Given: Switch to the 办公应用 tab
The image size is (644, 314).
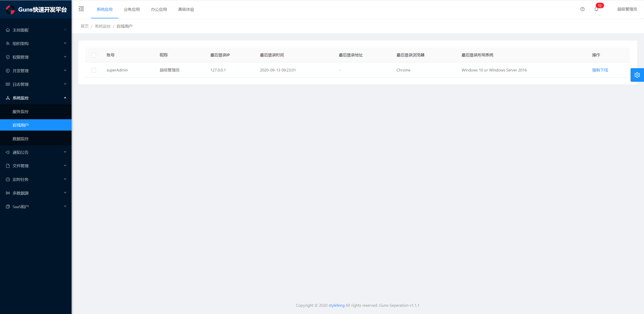Looking at the screenshot, I should [159, 10].
